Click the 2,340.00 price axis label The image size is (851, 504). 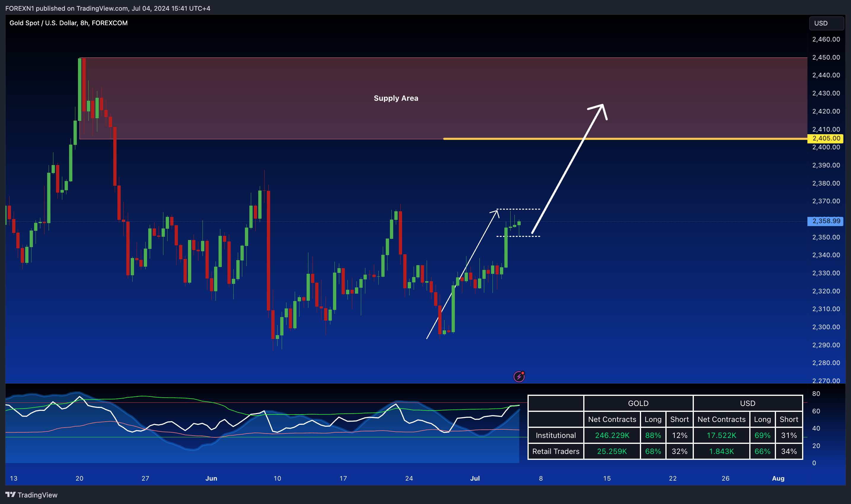[826, 255]
